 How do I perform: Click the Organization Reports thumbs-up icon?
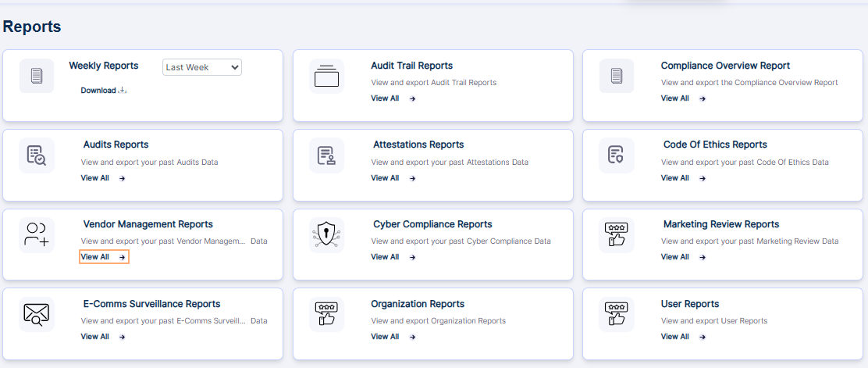(326, 314)
